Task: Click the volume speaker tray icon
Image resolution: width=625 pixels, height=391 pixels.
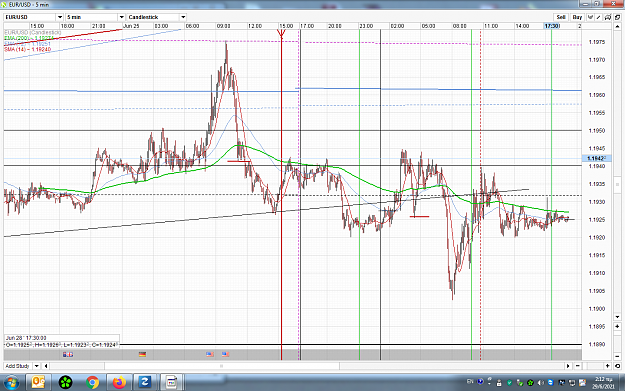Action: point(540,383)
